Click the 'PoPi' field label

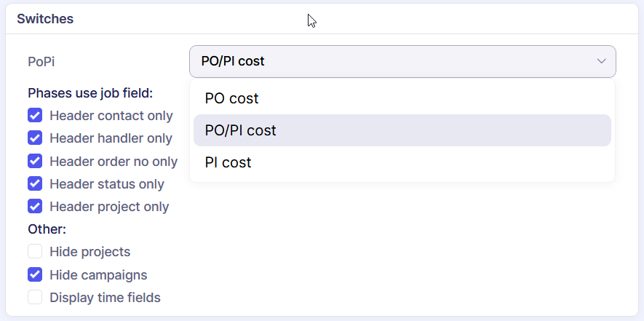coord(41,62)
